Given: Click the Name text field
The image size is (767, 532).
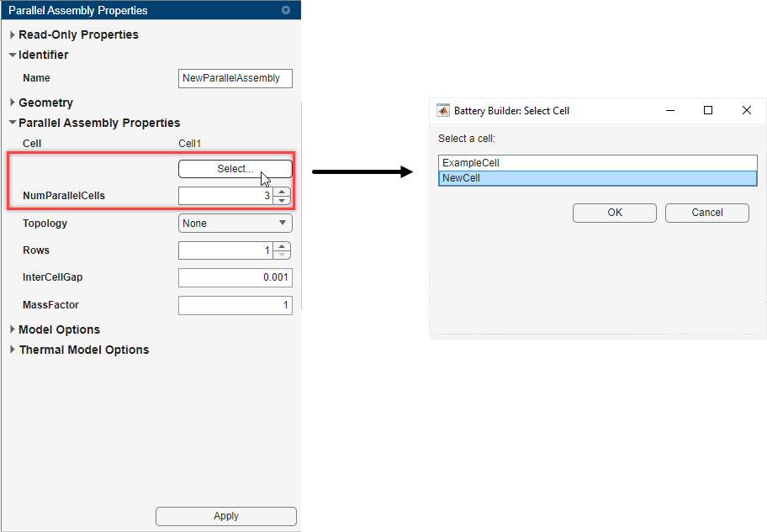Looking at the screenshot, I should [x=235, y=78].
